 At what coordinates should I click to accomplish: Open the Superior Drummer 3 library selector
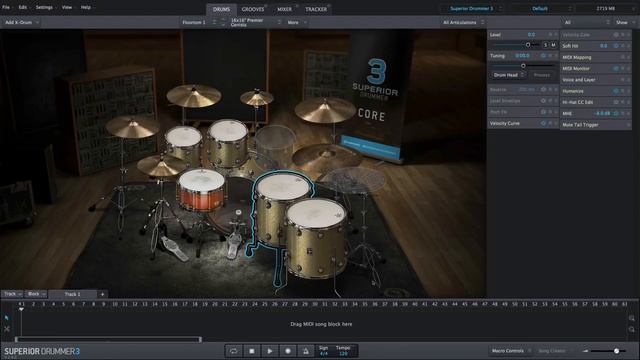(476, 9)
